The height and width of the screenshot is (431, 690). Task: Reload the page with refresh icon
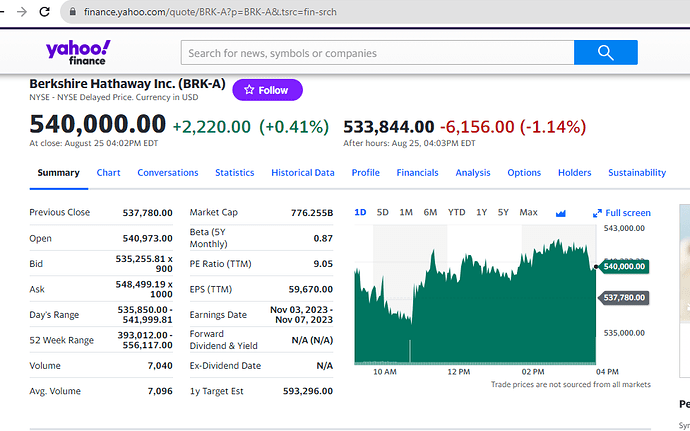45,12
